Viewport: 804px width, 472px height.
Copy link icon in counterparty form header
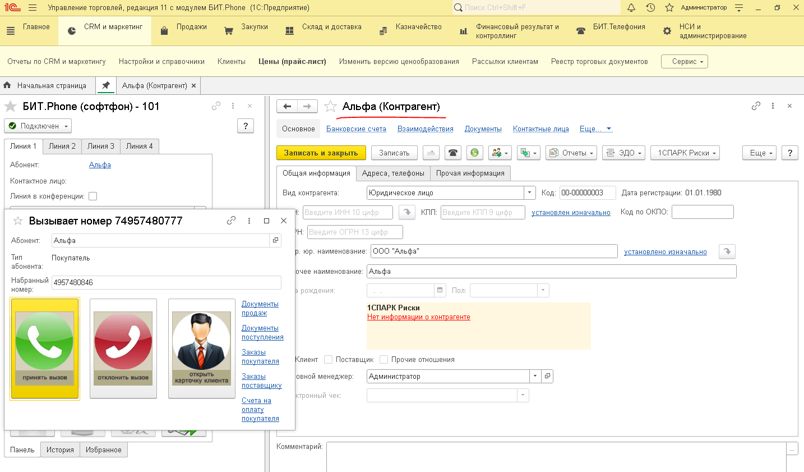756,106
